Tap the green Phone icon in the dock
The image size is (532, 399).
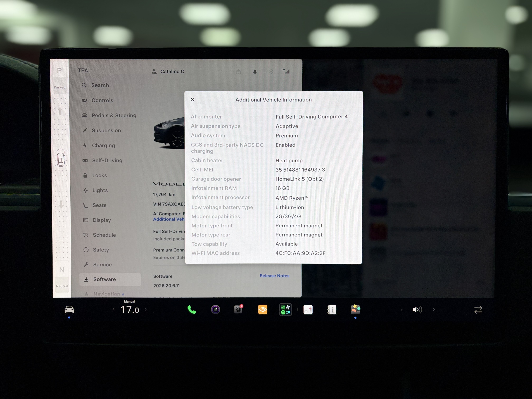[192, 310]
